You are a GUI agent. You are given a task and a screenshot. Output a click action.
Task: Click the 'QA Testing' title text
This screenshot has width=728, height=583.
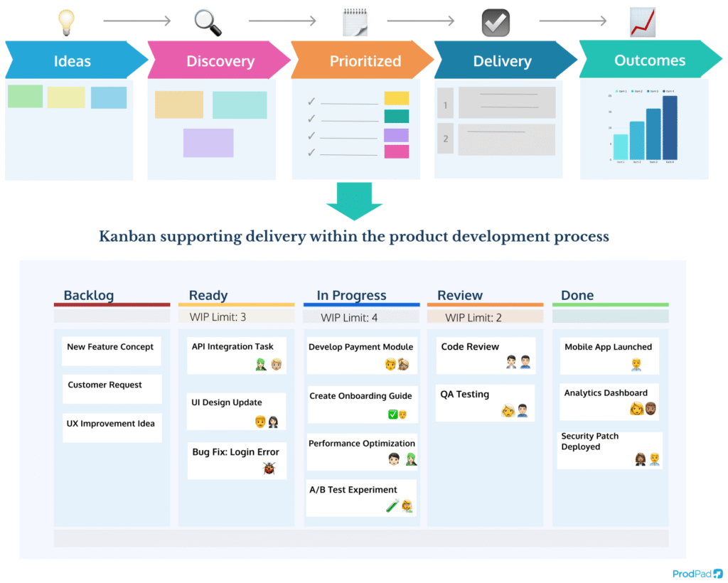(x=465, y=394)
